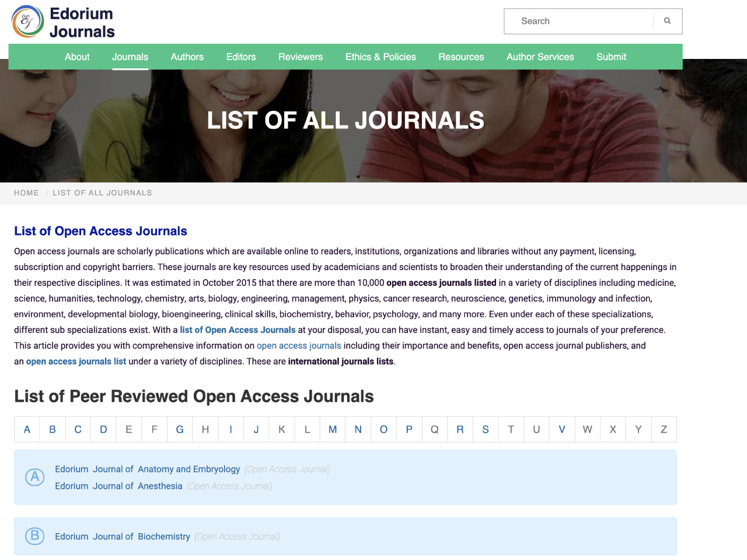Select letter L in alphabet index
Image resolution: width=747 pixels, height=560 pixels.
coord(307,429)
